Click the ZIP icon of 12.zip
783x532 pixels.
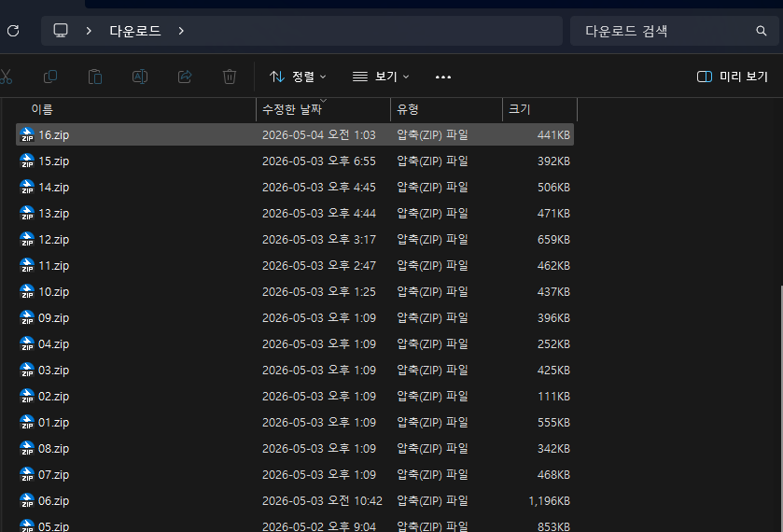point(27,239)
